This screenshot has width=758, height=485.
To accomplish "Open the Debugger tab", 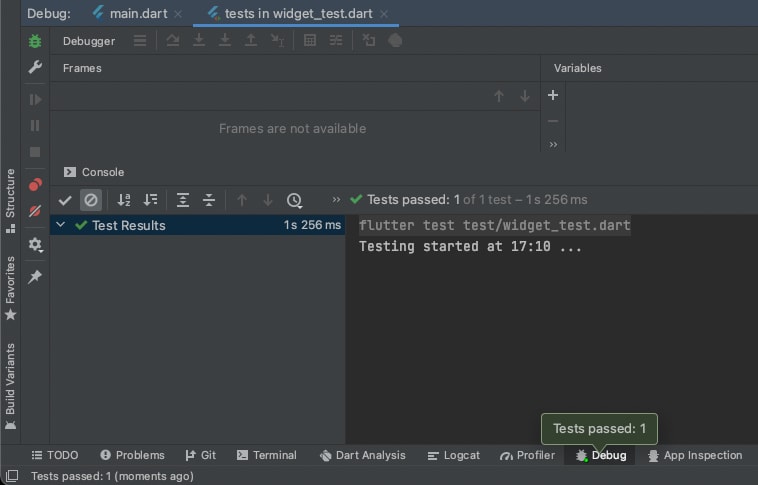I will click(x=89, y=41).
